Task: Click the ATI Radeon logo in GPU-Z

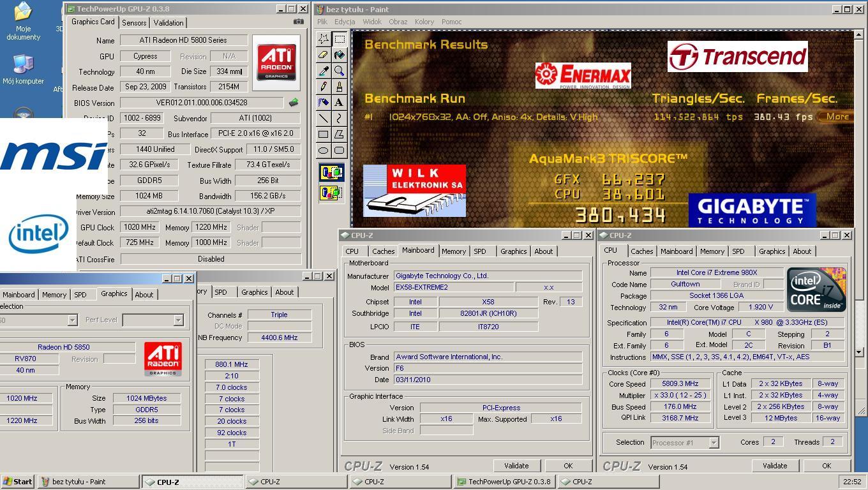Action: pos(276,62)
